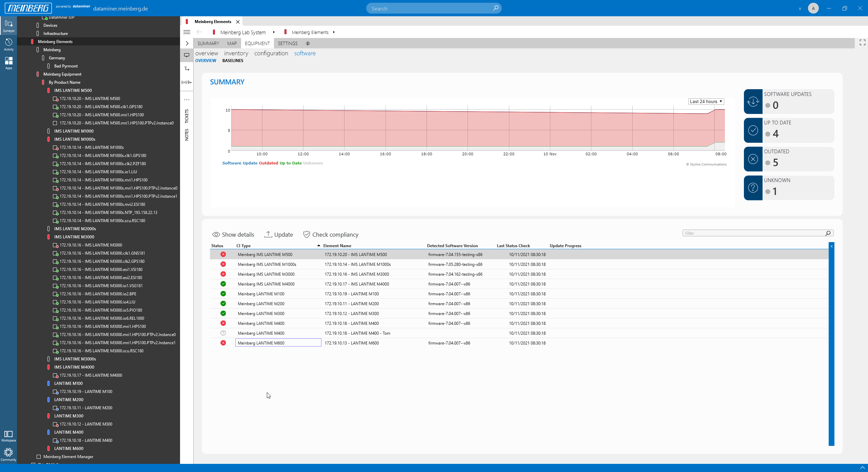This screenshot has width=868, height=472.
Task: Click the info icon next to SETTINGS
Action: (308, 43)
